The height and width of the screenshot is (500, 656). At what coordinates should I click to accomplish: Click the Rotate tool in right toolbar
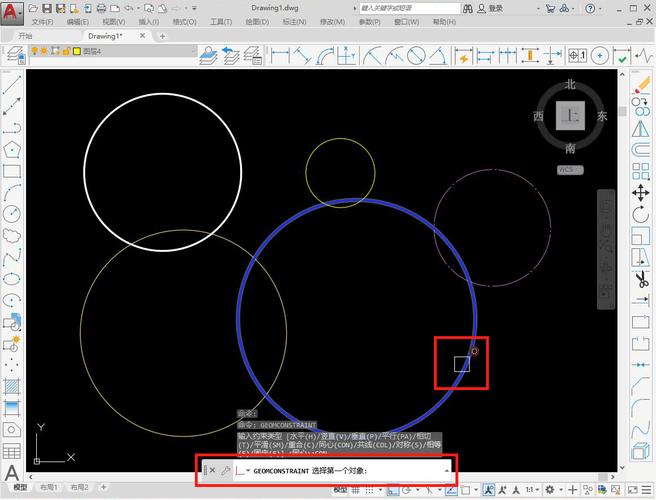pyautogui.click(x=641, y=214)
